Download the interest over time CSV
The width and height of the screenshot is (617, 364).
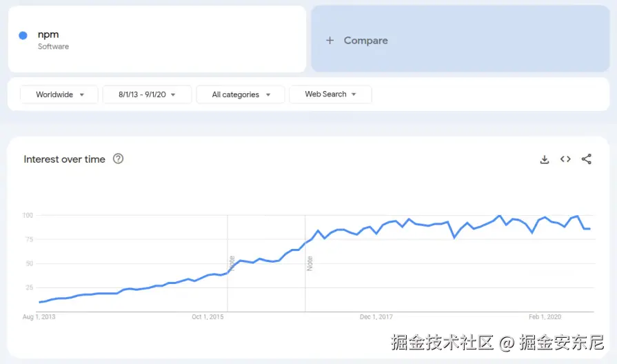tap(544, 159)
